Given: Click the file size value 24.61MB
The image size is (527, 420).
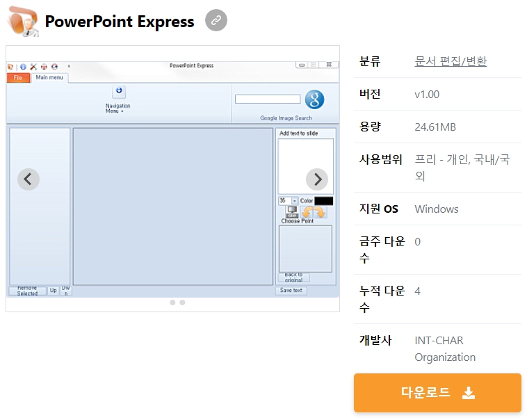Looking at the screenshot, I should [435, 127].
